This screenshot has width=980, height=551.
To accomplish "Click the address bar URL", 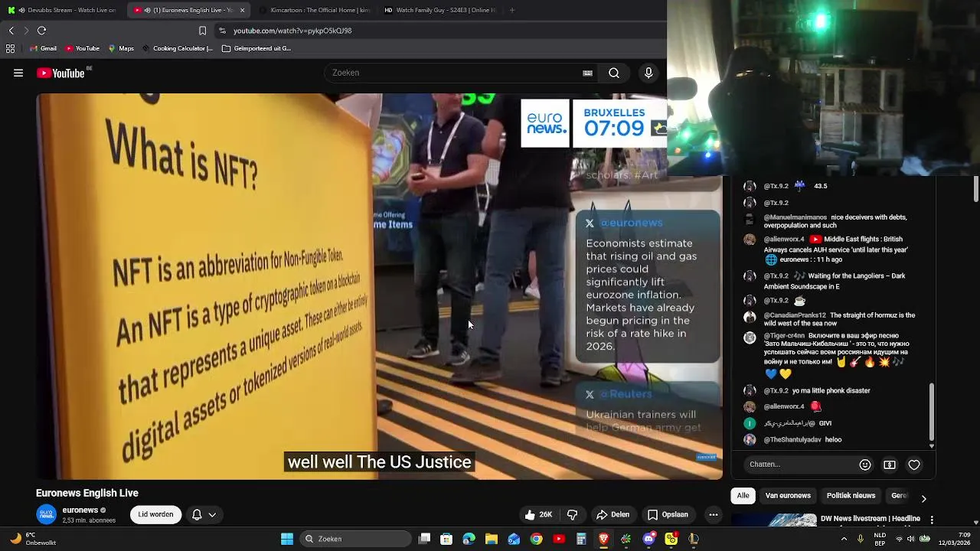I will click(x=292, y=31).
